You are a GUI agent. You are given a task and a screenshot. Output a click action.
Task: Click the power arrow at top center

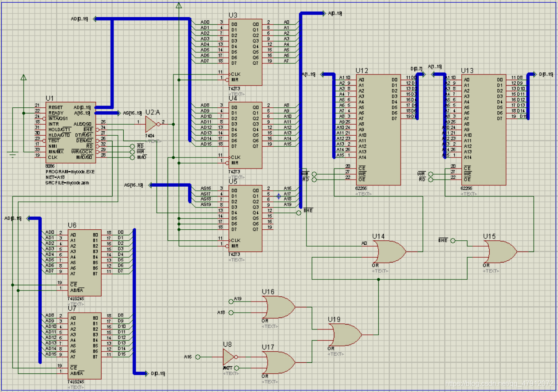click(x=179, y=6)
